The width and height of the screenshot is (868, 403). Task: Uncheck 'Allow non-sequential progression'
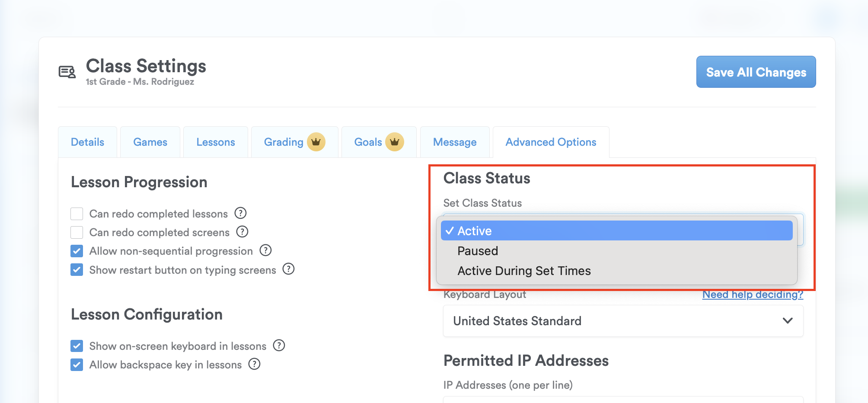(x=77, y=251)
